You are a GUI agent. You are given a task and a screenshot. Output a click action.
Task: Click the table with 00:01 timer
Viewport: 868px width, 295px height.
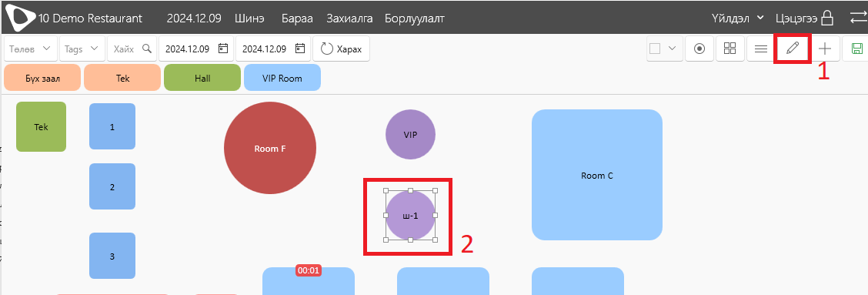pos(309,281)
